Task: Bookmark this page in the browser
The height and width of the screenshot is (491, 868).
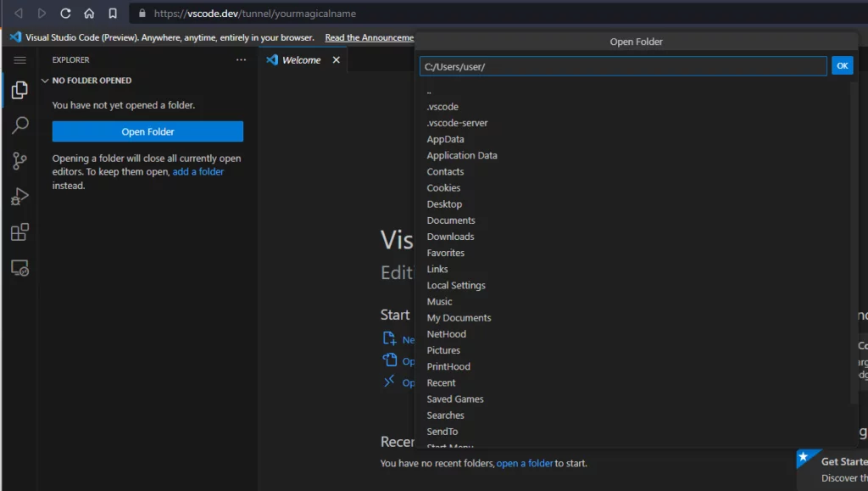Action: pos(113,14)
